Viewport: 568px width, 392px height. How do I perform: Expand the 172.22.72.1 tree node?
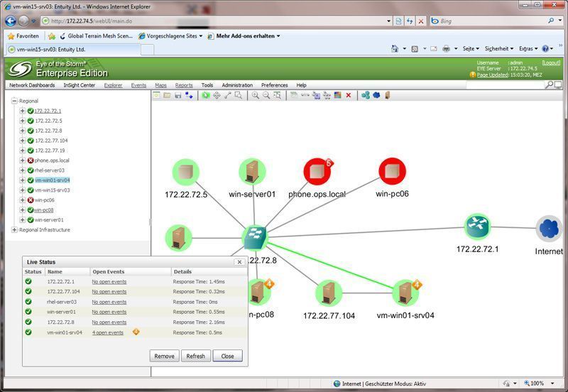click(23, 111)
